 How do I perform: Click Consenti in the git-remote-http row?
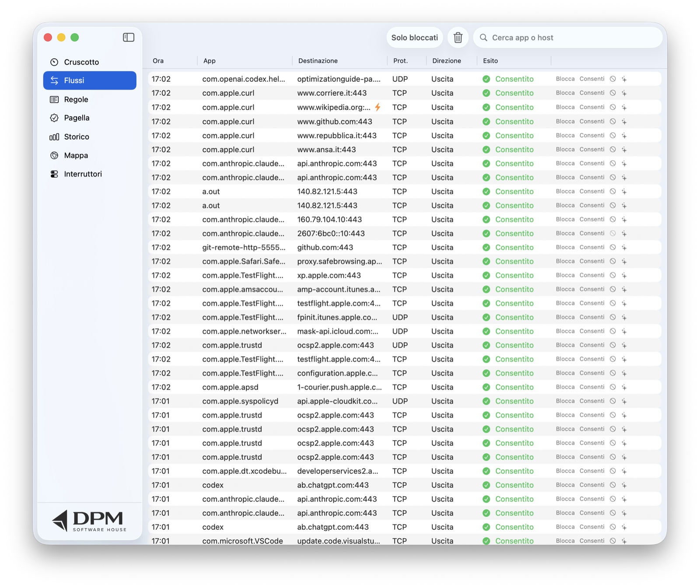pos(592,248)
